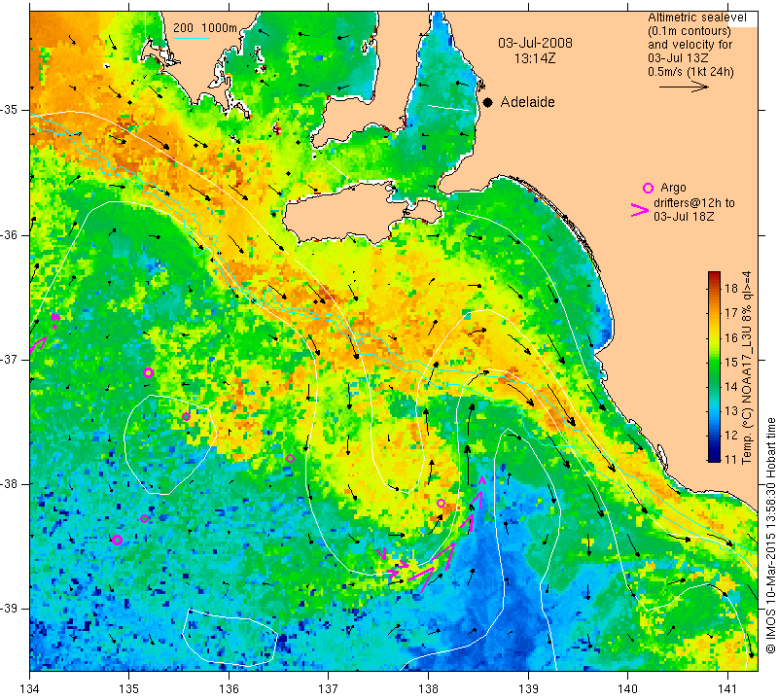Click the longitude label 141
Image resolution: width=778 pixels, height=700 pixels.
pos(727,688)
